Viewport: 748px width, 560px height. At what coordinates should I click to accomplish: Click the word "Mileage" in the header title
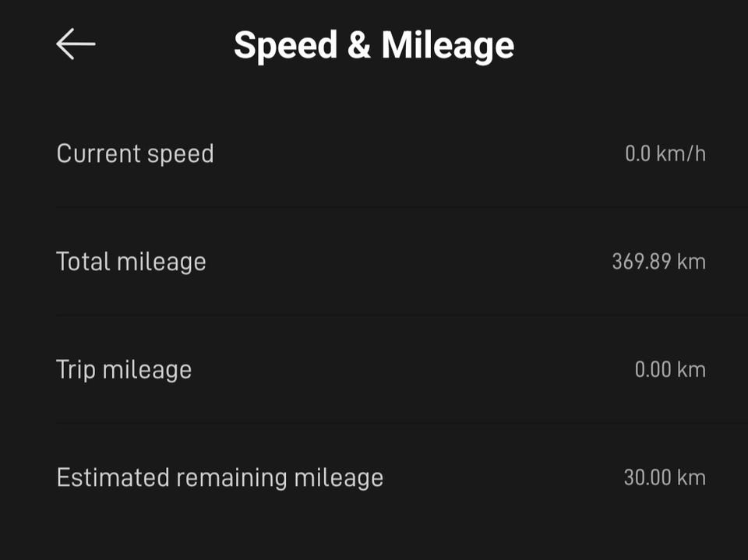(447, 45)
